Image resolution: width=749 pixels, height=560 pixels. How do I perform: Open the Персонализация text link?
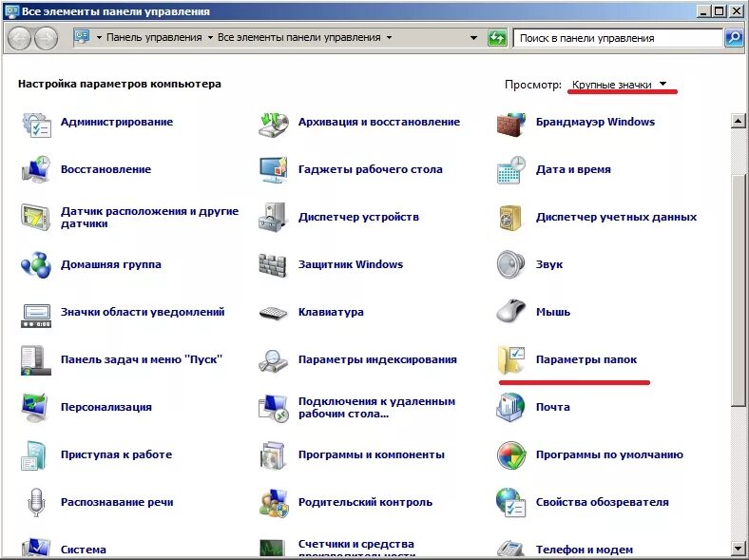point(106,407)
